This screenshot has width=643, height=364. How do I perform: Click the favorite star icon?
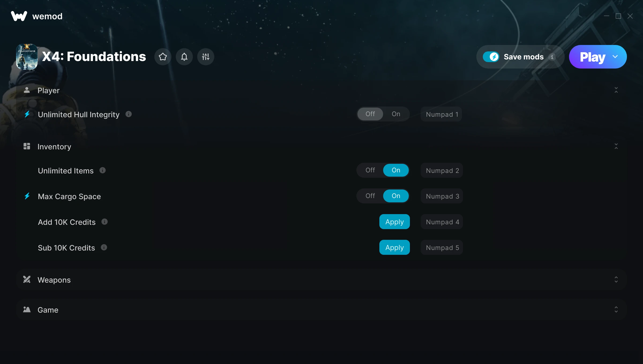(163, 57)
